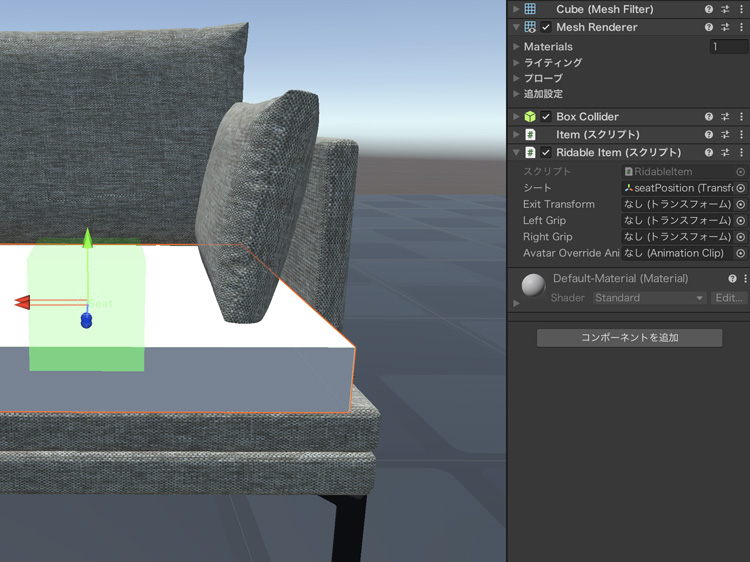Open presets for Box Collider component
This screenshot has height=562, width=750.
click(725, 117)
